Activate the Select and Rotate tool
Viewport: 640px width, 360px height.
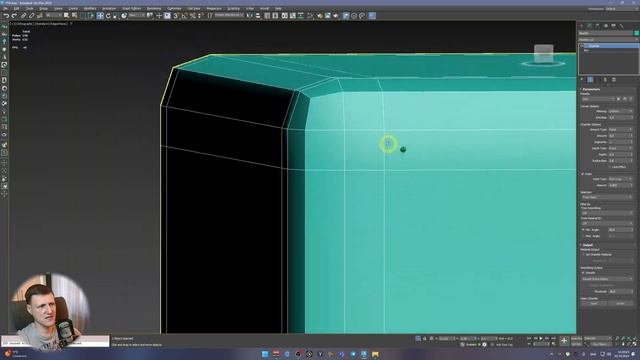(108, 16)
